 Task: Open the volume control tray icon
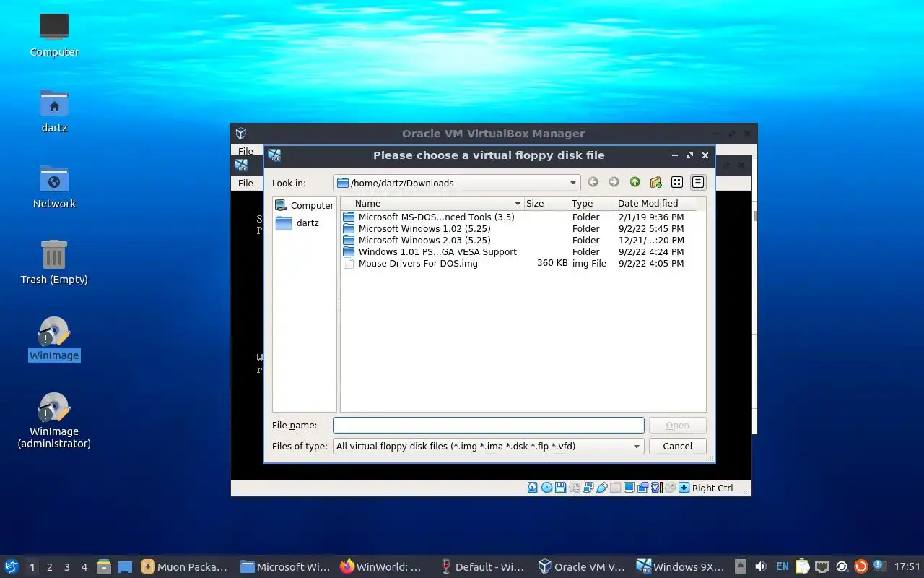click(x=761, y=567)
